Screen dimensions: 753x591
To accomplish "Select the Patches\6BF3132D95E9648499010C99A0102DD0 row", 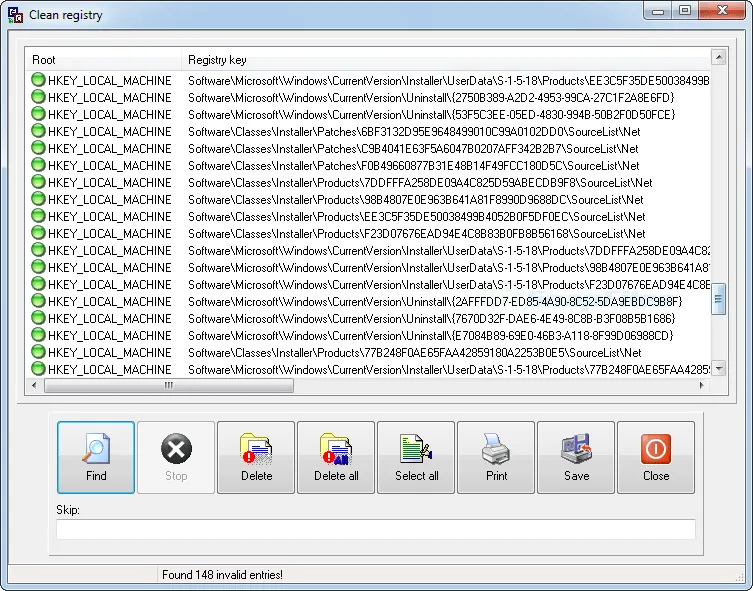I will click(x=414, y=131).
